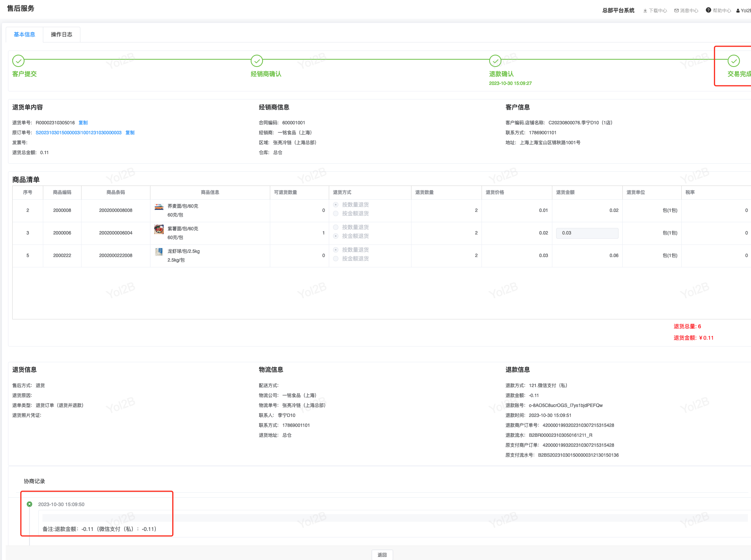751x560 pixels.
Task: Click the 龙虾球 product thumbnail
Action: coord(159,252)
